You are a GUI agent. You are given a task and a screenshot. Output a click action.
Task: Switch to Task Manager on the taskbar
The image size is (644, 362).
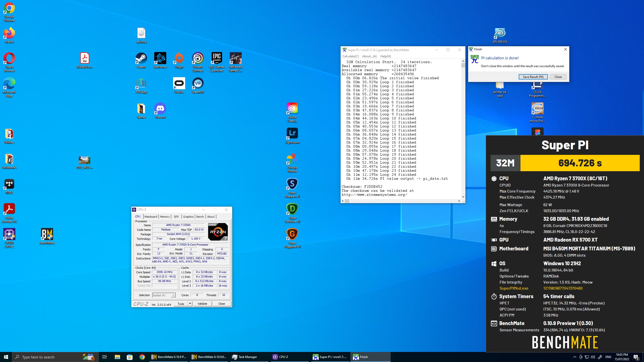[250, 357]
